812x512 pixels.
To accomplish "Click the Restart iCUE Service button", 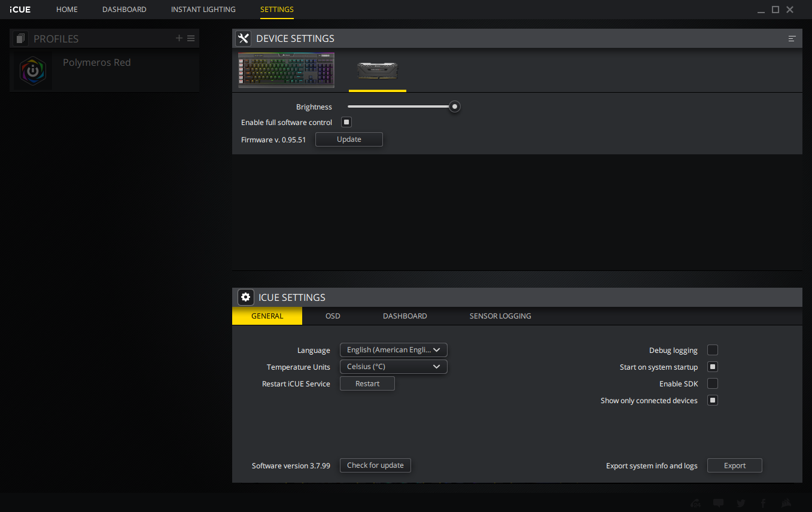I will 367,383.
